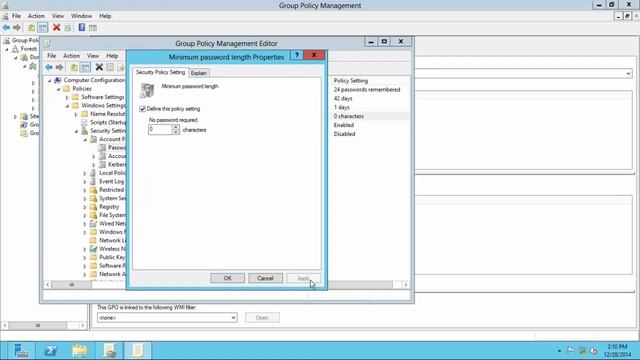Open Action menu in the Editor window
The width and height of the screenshot is (640, 360).
pos(71,56)
